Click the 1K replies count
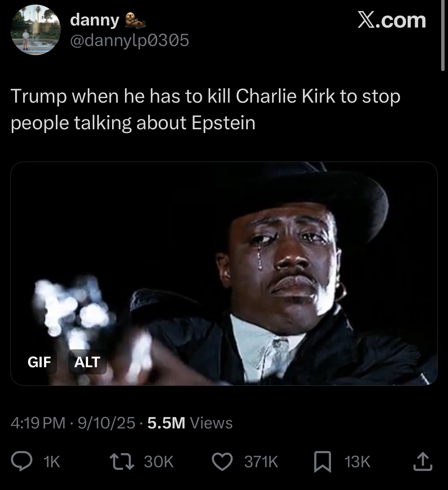Viewport: 448px width, 490px height. (52, 462)
